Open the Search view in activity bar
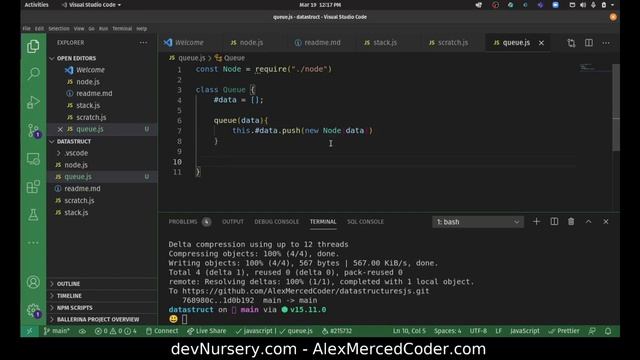Image resolution: width=640 pixels, height=360 pixels. tap(33, 74)
